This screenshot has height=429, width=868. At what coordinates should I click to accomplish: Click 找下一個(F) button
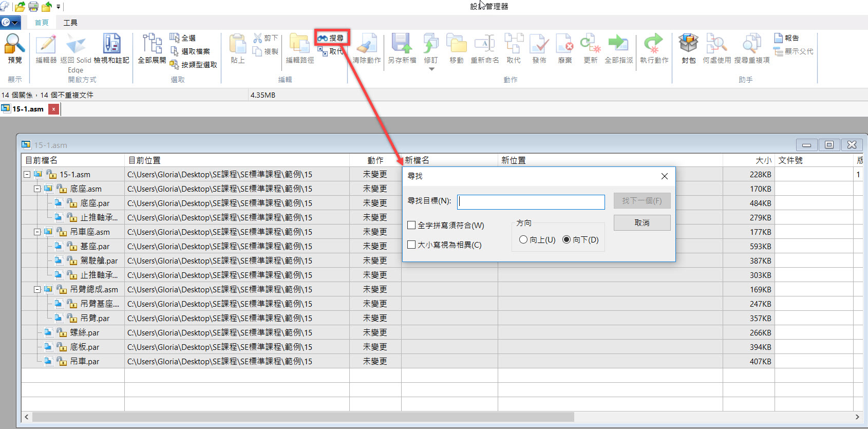pyautogui.click(x=642, y=200)
